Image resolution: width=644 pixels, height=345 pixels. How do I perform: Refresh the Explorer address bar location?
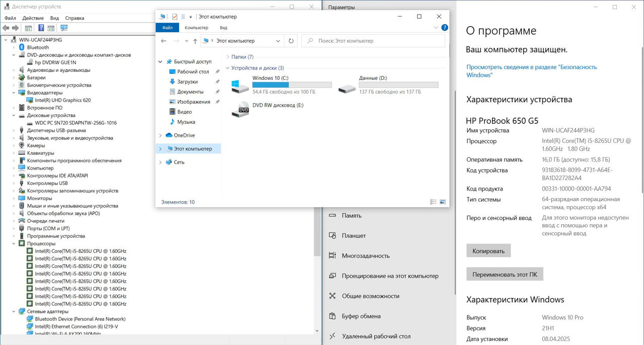pos(291,41)
